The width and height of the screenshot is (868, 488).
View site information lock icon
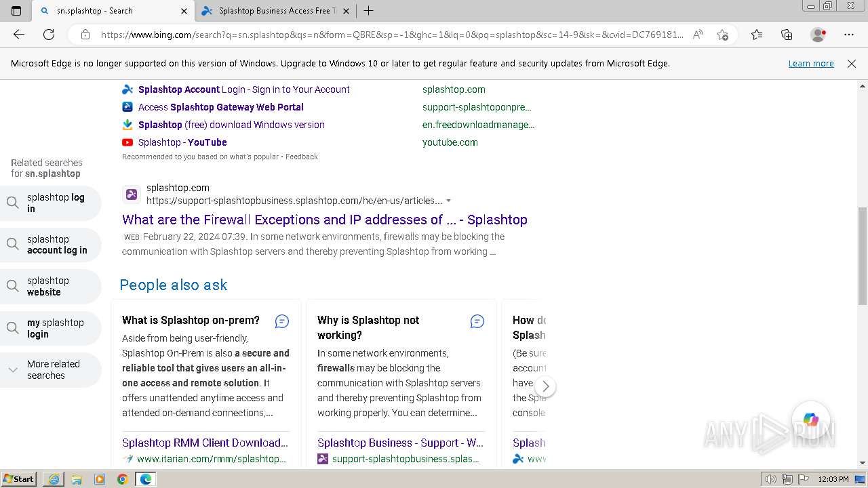(85, 35)
